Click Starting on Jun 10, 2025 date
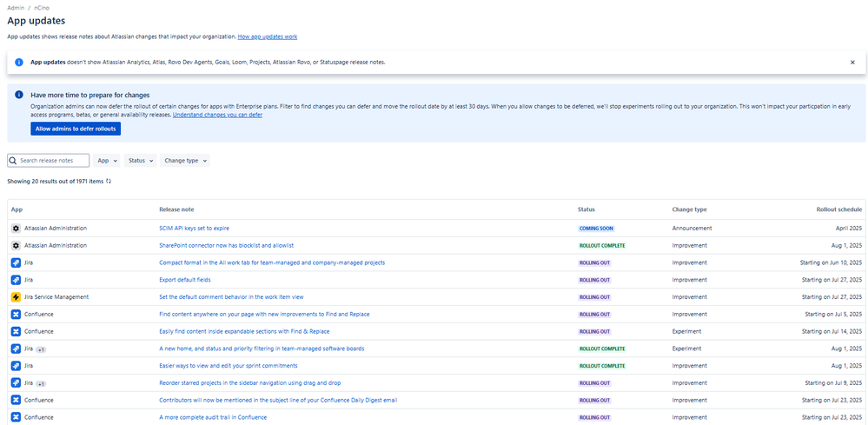 (x=832, y=262)
